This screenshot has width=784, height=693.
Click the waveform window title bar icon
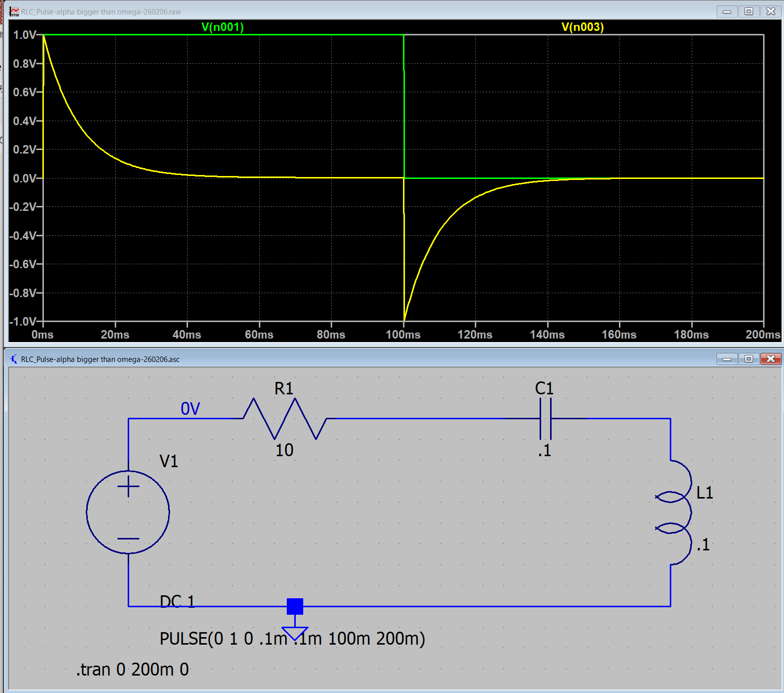pos(14,11)
